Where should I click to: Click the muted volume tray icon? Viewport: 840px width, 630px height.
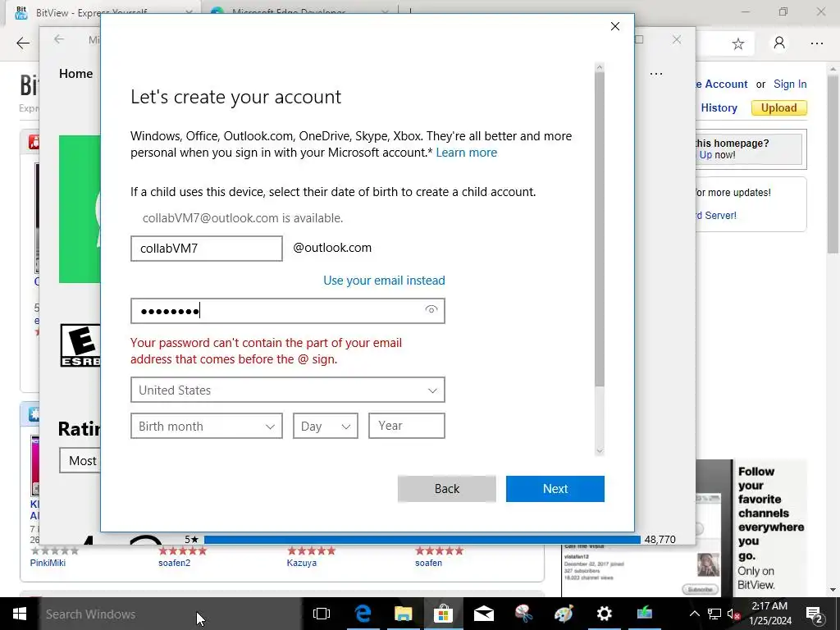point(733,614)
